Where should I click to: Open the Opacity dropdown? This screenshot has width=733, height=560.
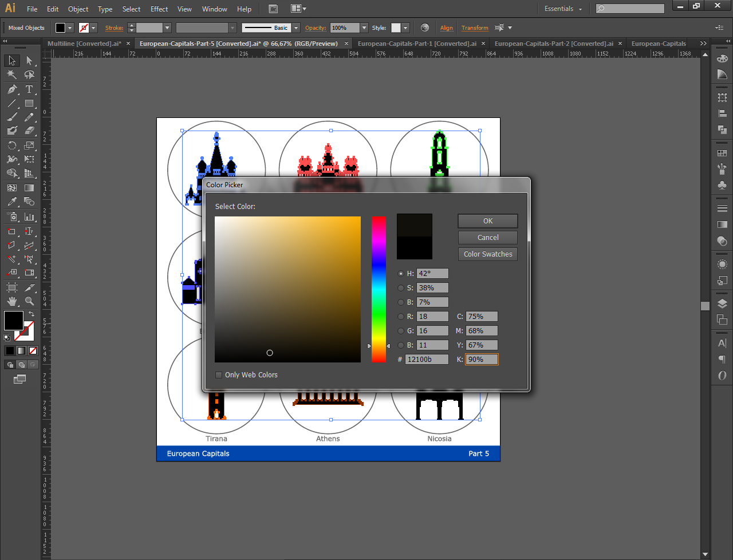coord(364,27)
